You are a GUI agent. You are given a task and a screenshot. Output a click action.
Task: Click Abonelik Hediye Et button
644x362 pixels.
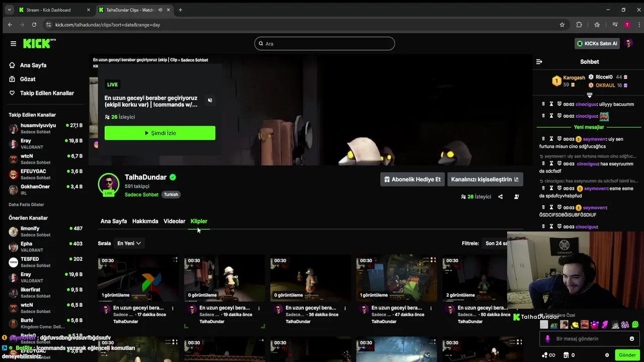click(x=412, y=179)
